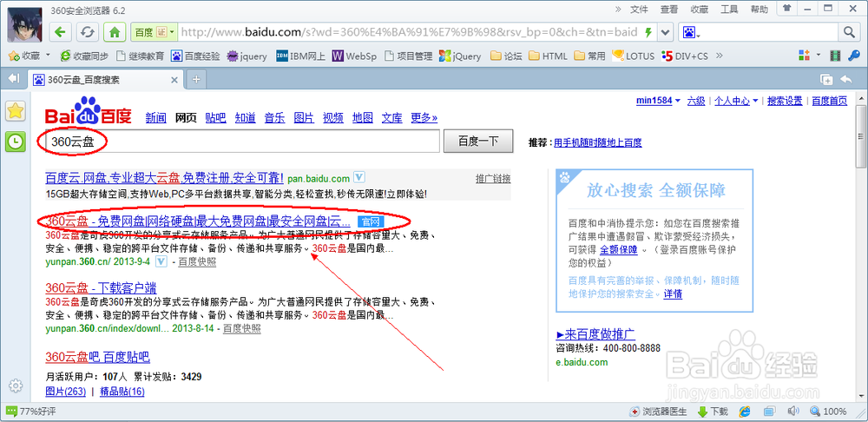Open the 收藏 star bookmark button
Viewport: 868px width, 422px height.
25,56
